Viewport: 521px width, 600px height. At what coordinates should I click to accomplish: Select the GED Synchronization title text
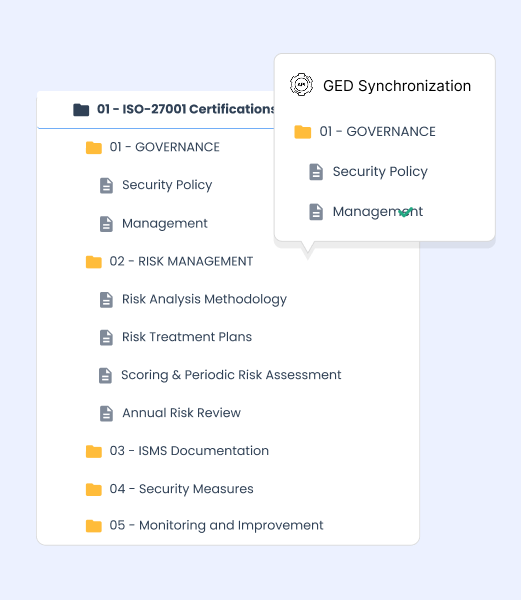397,86
